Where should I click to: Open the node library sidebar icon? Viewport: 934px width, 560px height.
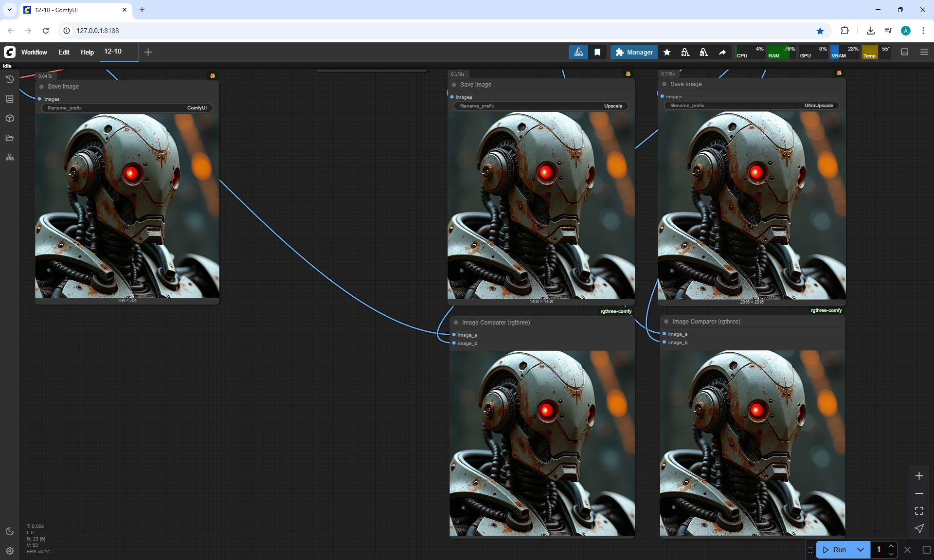[x=9, y=99]
